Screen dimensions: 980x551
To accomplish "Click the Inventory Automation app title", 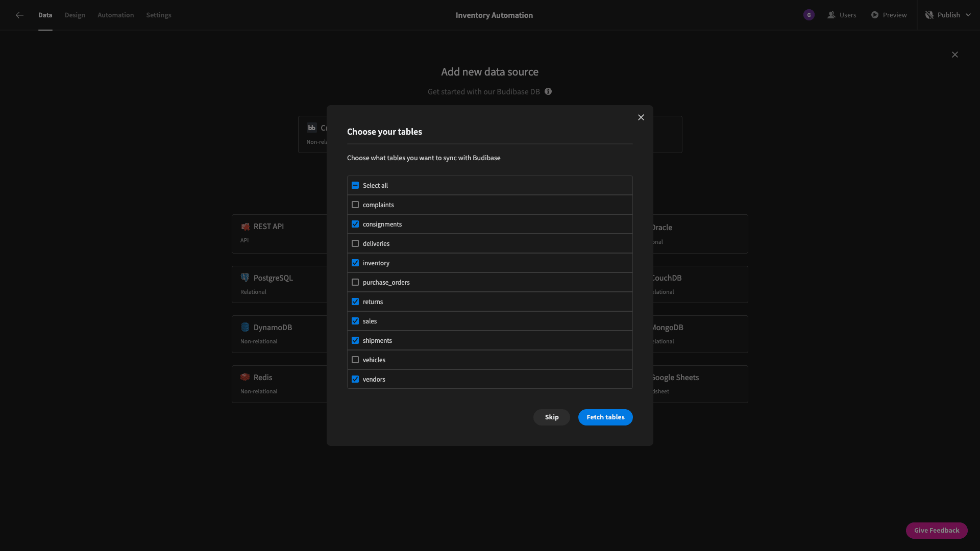I will click(x=494, y=15).
